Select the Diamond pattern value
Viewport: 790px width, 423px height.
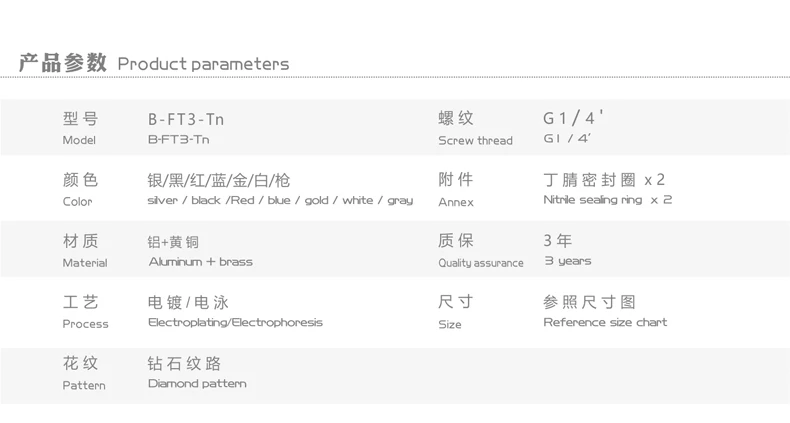(x=197, y=383)
